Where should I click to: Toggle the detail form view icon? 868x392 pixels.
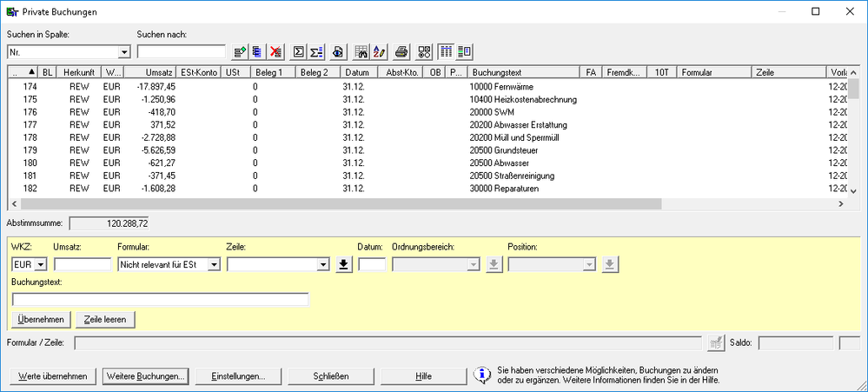coord(465,52)
